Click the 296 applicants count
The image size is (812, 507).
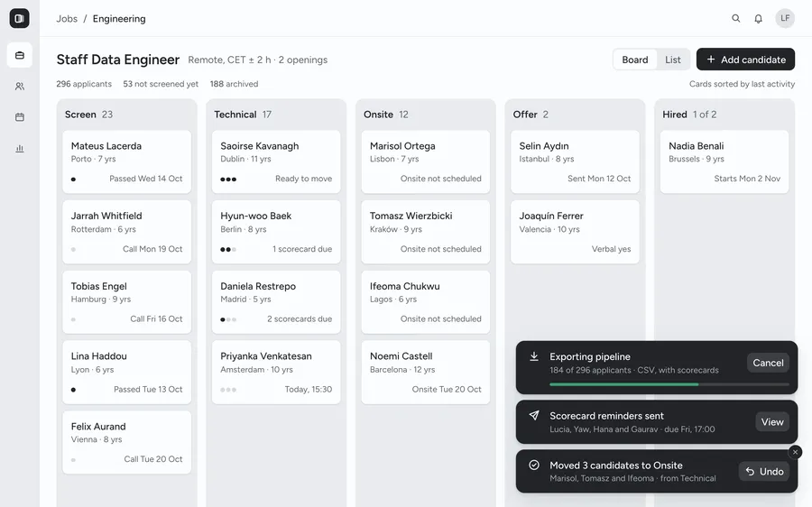(84, 84)
